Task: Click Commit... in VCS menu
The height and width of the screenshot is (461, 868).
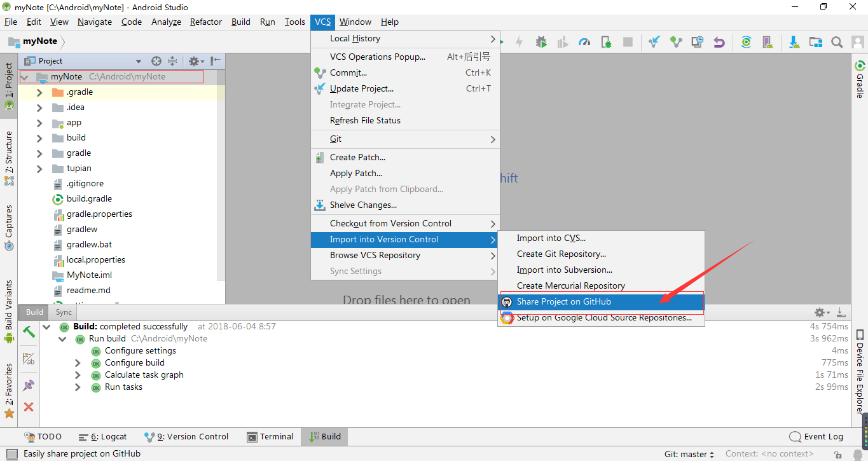Action: tap(404, 72)
